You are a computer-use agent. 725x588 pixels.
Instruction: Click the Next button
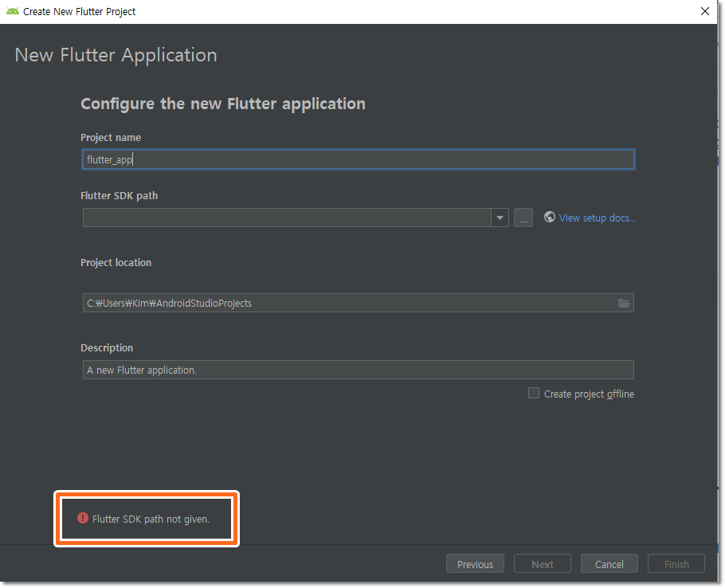(x=543, y=564)
